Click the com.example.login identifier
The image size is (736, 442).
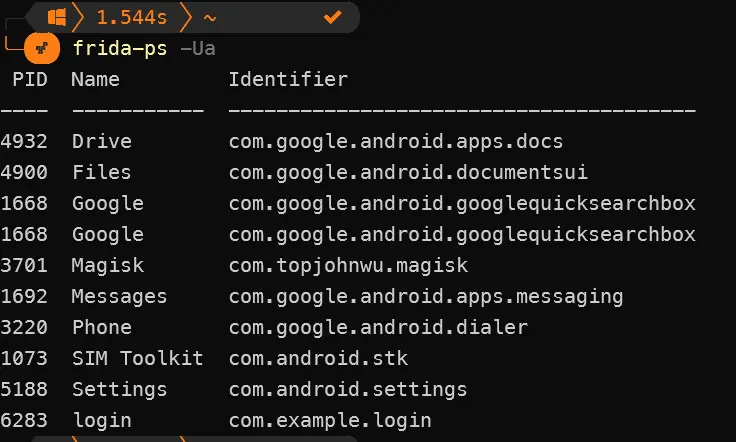tap(330, 420)
